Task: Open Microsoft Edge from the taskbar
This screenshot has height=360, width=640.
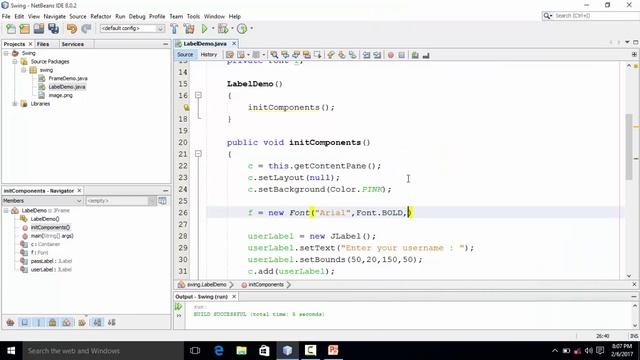Action: pyautogui.click(x=219, y=351)
